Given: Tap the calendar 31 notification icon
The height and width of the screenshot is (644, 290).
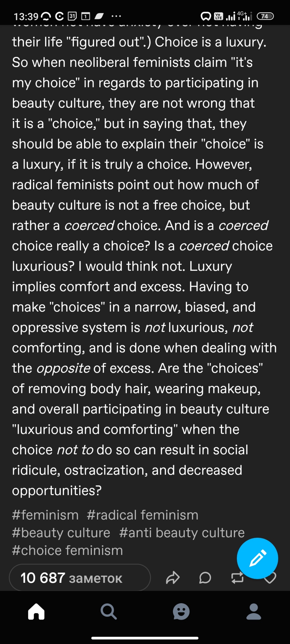Looking at the screenshot, I should point(72,16).
